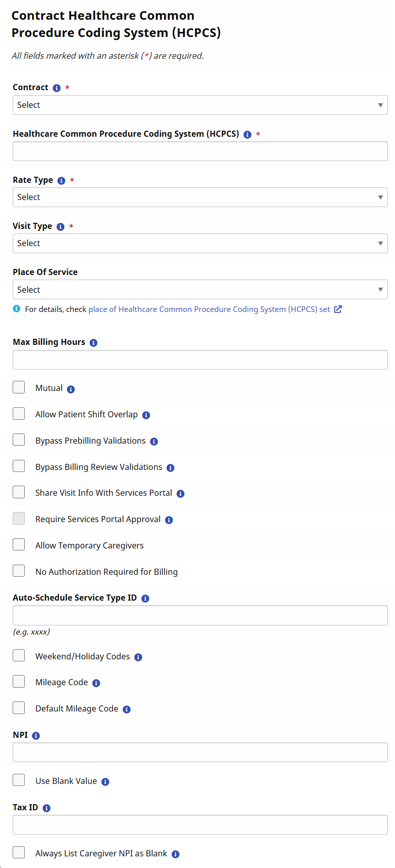Check Allow Temporary Caregivers
This screenshot has width=395, height=868.
pyautogui.click(x=19, y=544)
